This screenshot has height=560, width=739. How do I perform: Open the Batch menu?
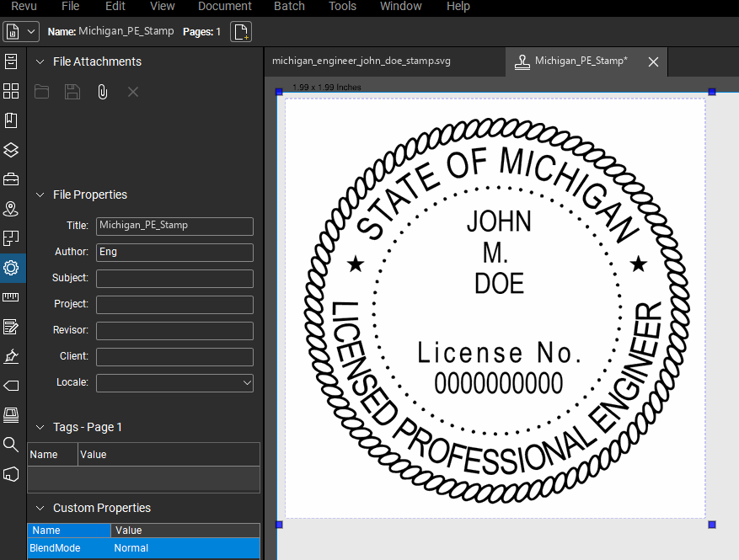tap(289, 7)
